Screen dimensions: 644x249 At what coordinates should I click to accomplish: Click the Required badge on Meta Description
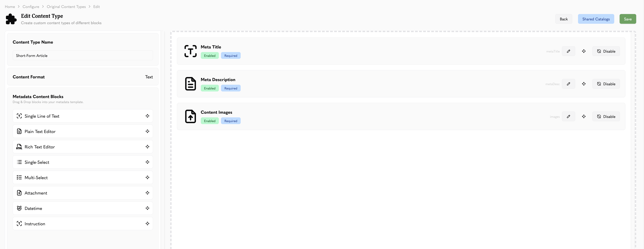click(x=231, y=88)
